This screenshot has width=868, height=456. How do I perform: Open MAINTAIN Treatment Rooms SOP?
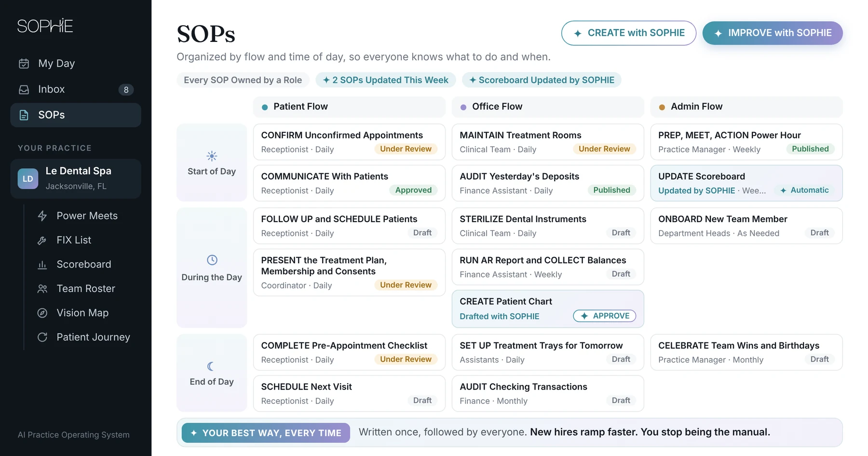[x=548, y=142]
